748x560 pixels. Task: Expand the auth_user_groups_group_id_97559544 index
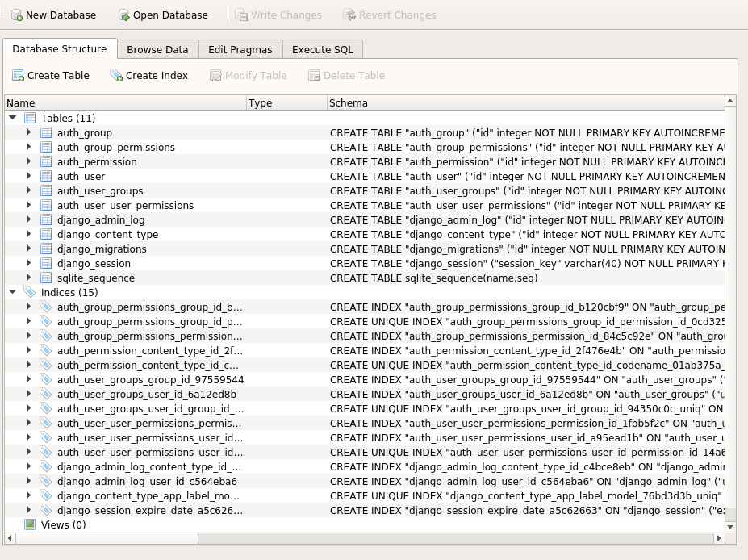[28, 379]
